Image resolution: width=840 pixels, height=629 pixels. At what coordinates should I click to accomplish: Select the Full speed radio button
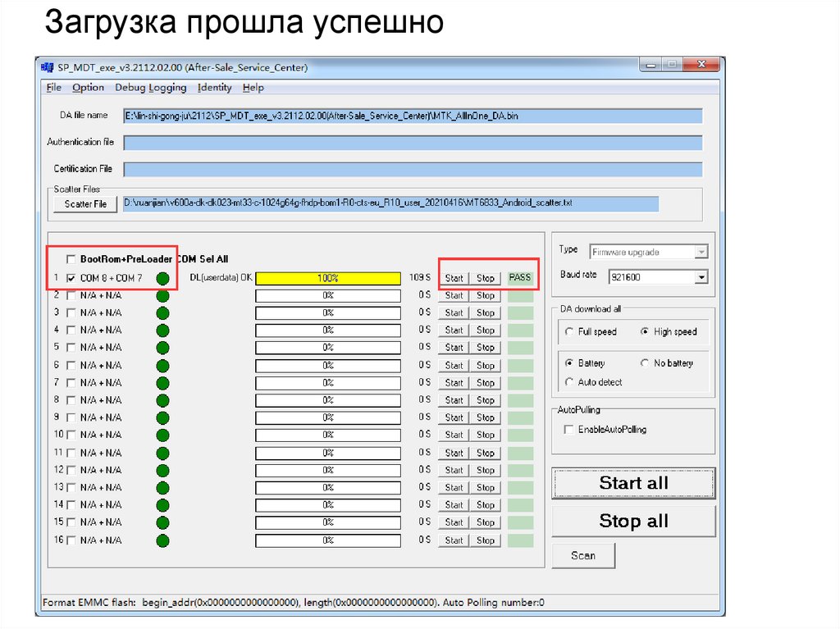569,331
